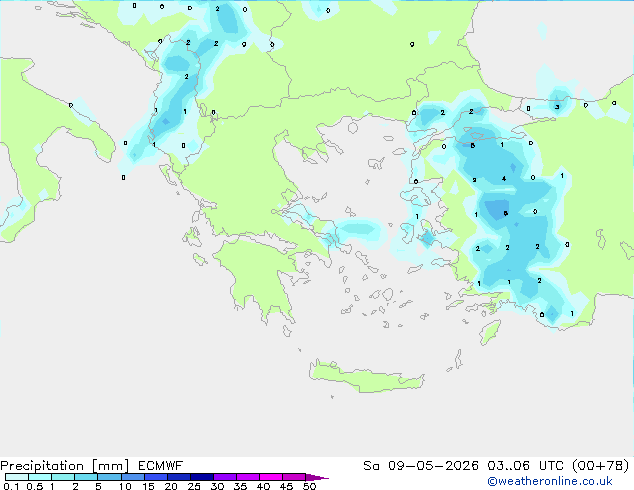634x490 pixels.
Task: Click the 0.5–1 mm legend color swatch
Action: click(x=40, y=477)
